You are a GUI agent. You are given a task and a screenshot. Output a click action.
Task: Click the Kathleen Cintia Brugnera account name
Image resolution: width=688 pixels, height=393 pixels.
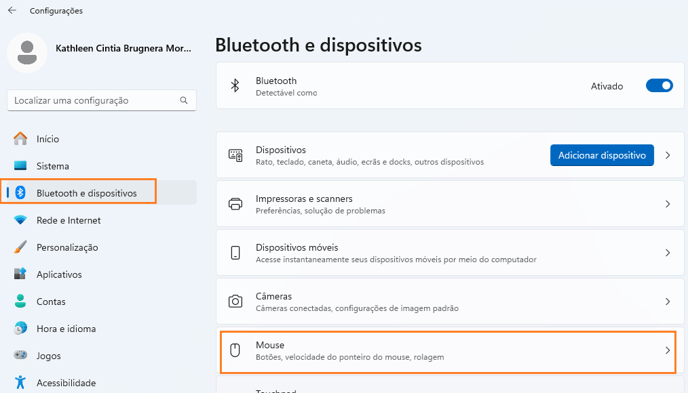(123, 48)
